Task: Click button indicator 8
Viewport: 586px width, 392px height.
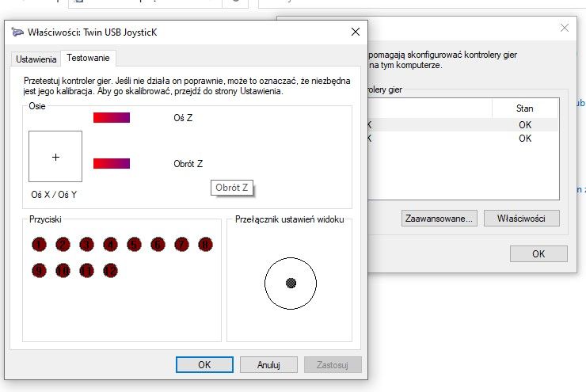Action: coord(205,245)
